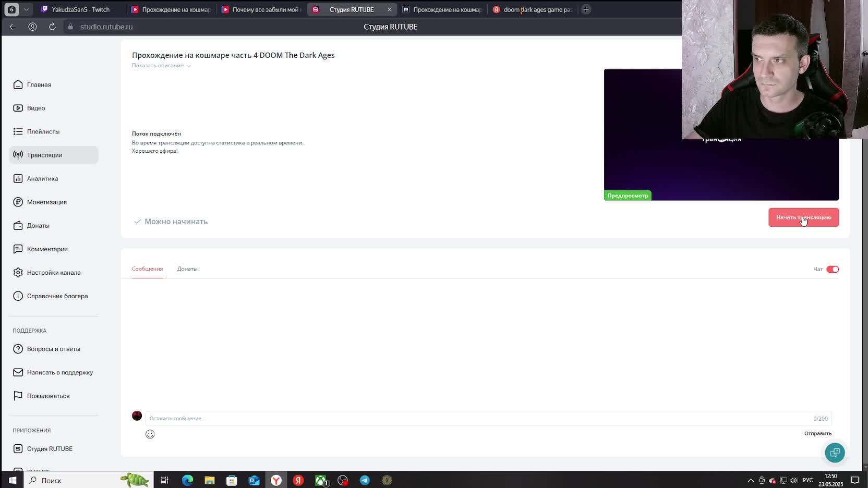Click Пожаловаться flag icon

pyautogui.click(x=18, y=396)
